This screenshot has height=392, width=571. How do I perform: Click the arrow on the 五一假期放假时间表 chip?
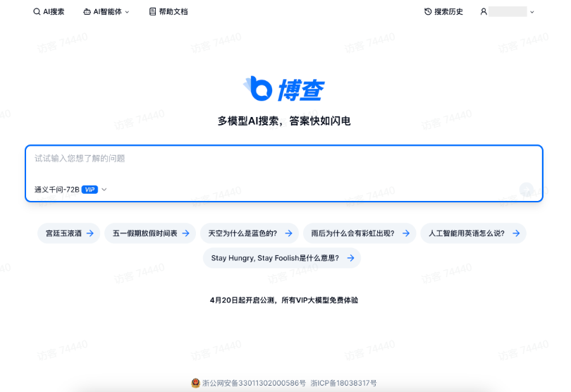[x=185, y=233]
